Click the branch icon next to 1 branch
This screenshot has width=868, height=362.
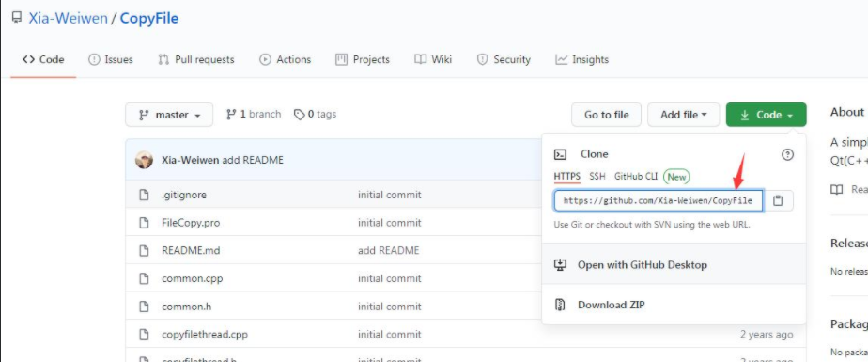[x=231, y=115]
